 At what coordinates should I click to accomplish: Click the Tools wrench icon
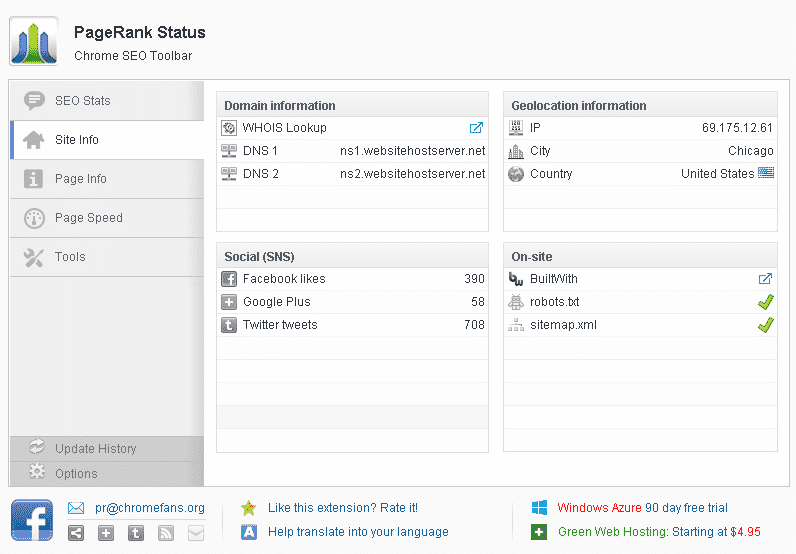click(34, 257)
